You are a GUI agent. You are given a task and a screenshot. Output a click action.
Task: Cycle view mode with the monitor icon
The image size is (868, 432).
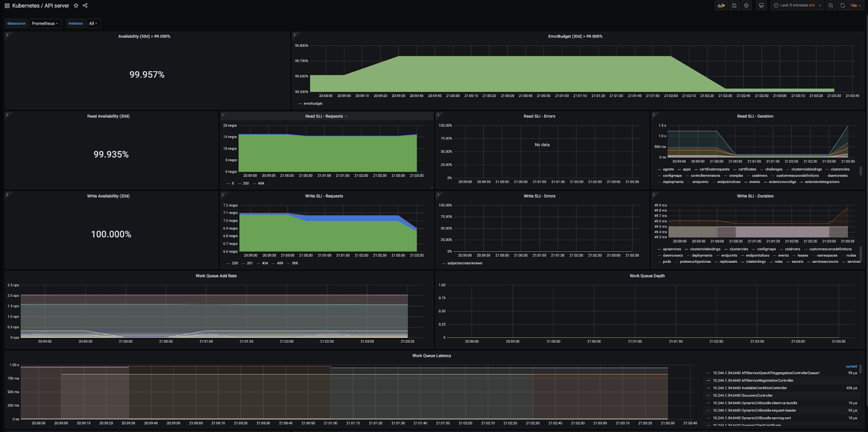761,6
